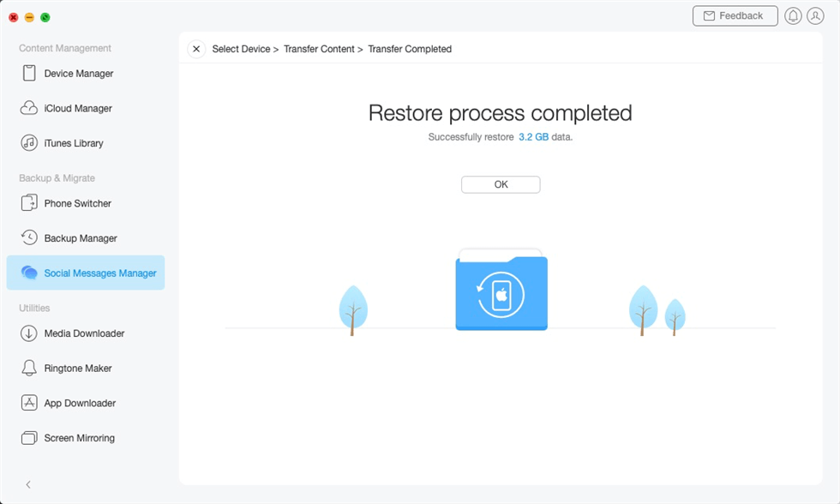Open iCloud Manager cloud icon
Screen dimensions: 840x504
29,109
